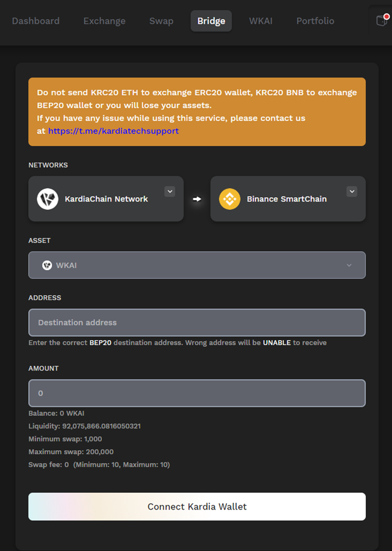The height and width of the screenshot is (551, 392).
Task: Open the kardiatechsupport Telegram link
Action: [113, 131]
